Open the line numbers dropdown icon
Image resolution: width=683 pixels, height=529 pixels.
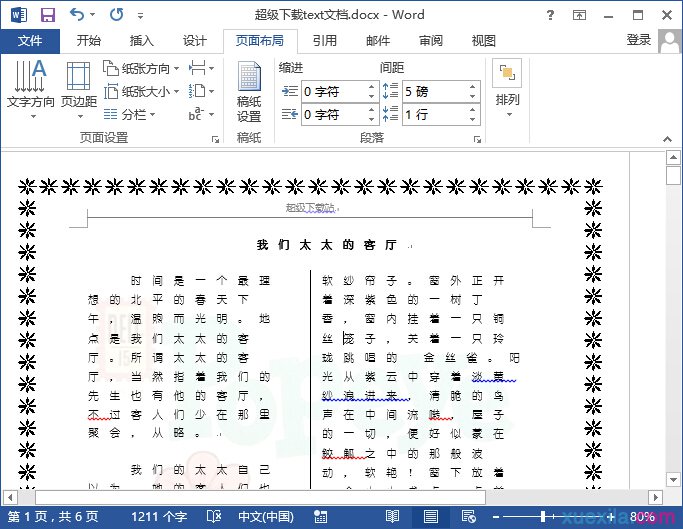point(201,92)
